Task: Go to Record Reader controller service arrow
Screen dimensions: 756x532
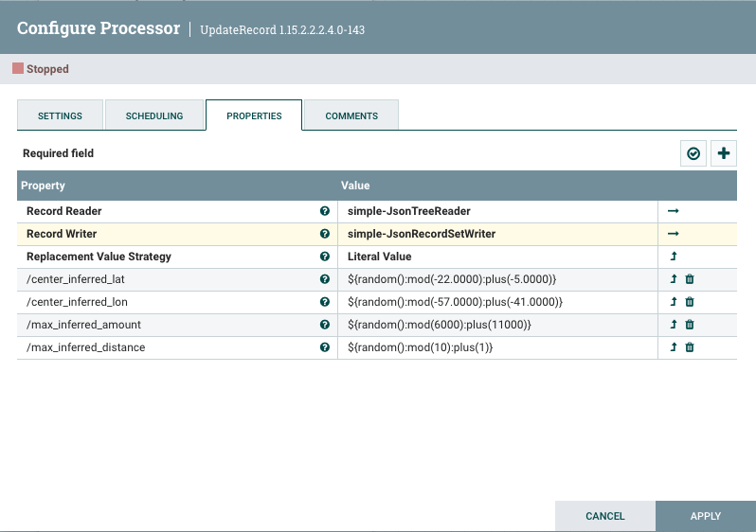Action: coord(674,211)
